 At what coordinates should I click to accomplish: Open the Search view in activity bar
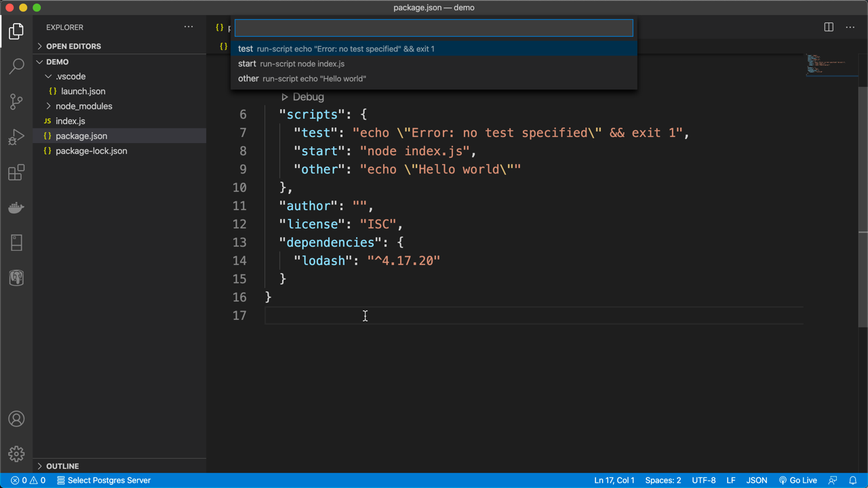(16, 66)
